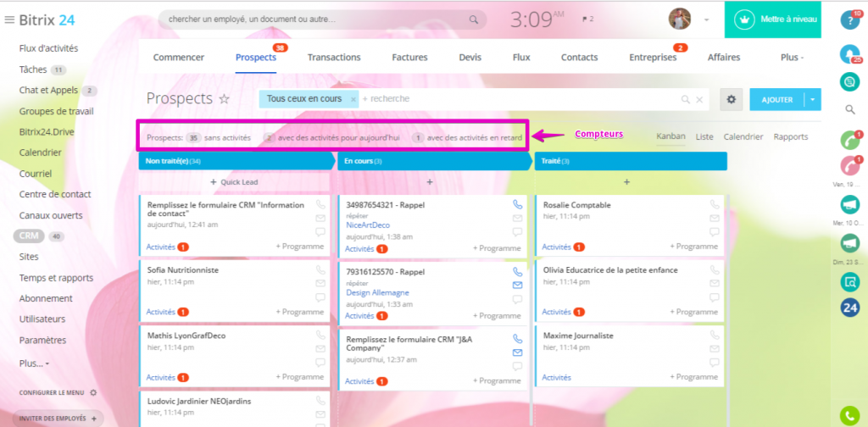868x427 pixels.
Task: Click 'Mettre à niveau' upgrade button
Action: click(773, 19)
